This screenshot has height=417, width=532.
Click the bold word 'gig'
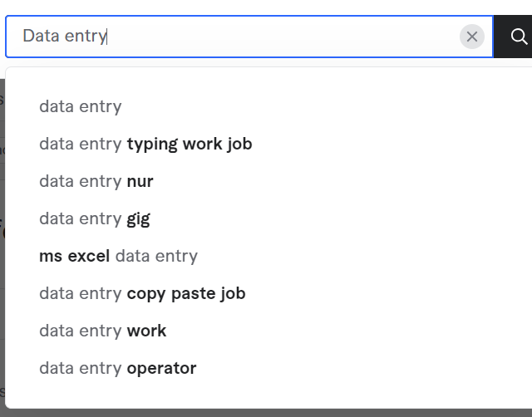click(139, 219)
